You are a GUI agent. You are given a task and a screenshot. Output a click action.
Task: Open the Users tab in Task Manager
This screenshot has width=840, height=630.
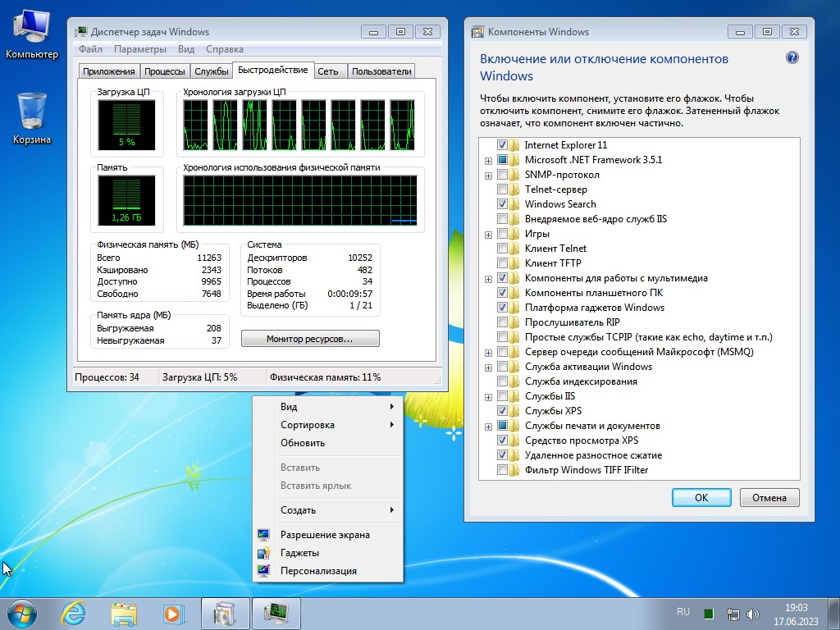click(381, 71)
